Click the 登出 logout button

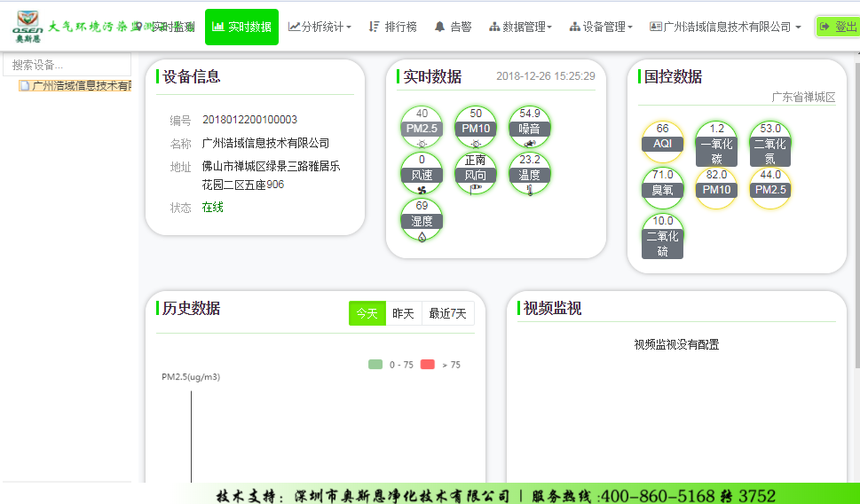837,27
